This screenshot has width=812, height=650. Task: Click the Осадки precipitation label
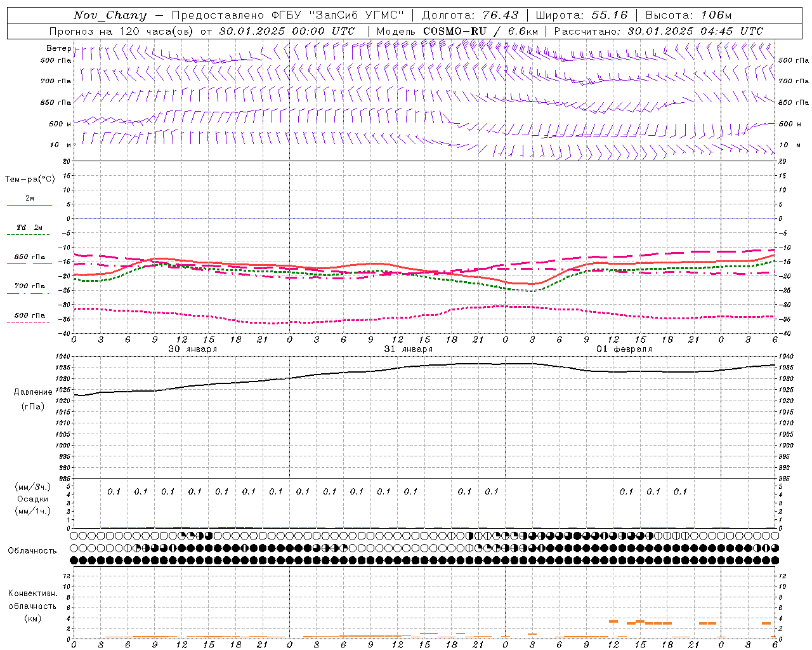(33, 499)
